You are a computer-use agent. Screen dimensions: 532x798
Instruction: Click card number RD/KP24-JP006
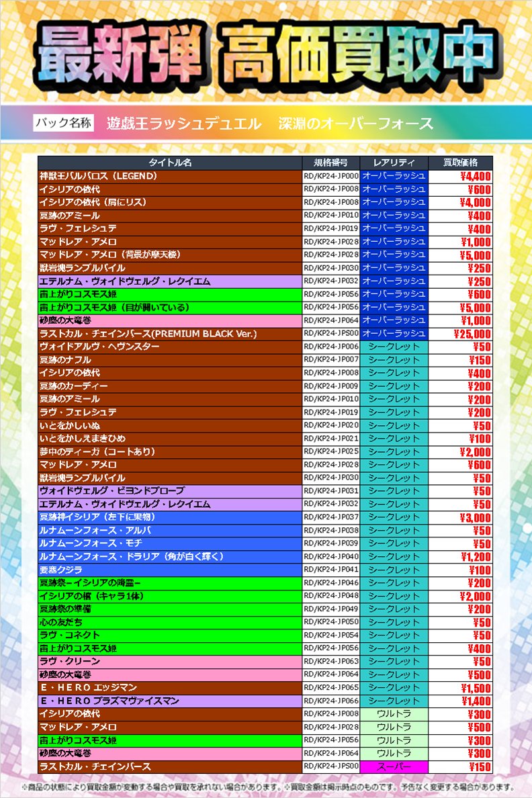[x=331, y=347]
